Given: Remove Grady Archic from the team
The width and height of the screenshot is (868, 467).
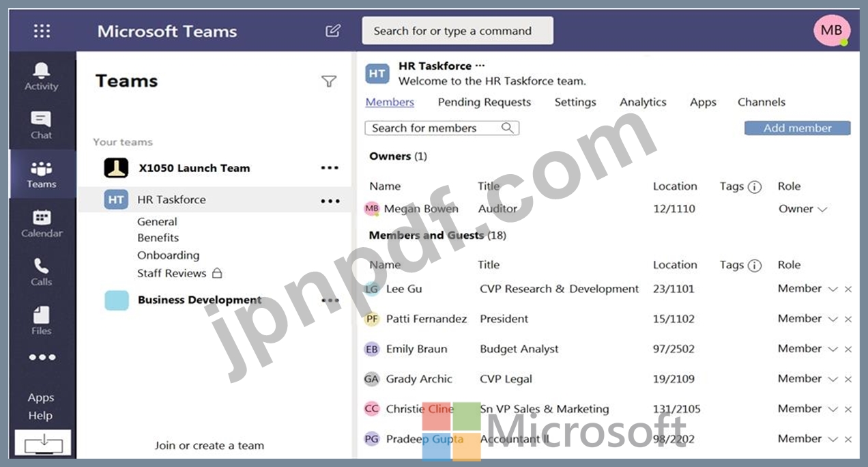Looking at the screenshot, I should click(x=848, y=380).
